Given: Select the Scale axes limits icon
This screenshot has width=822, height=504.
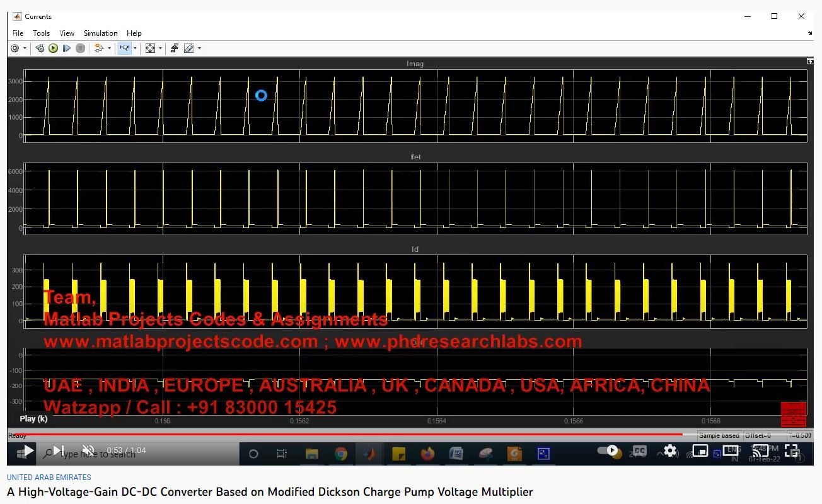Looking at the screenshot, I should tap(150, 49).
